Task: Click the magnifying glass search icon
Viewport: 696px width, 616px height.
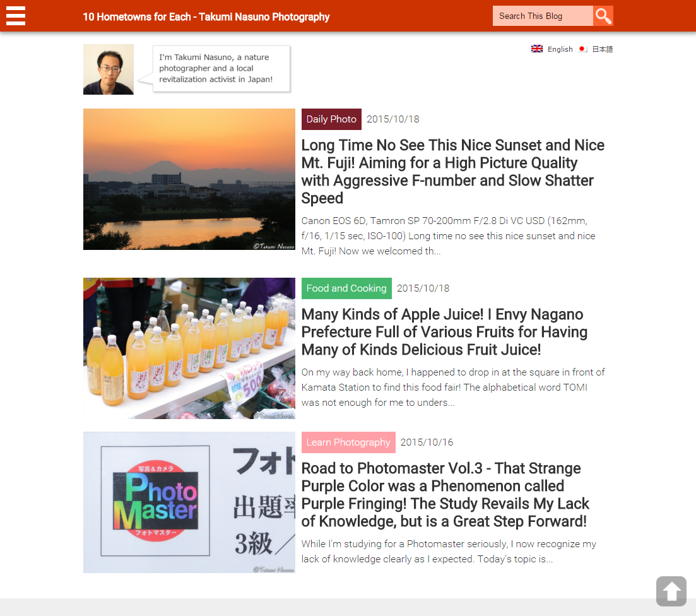Action: click(x=603, y=16)
